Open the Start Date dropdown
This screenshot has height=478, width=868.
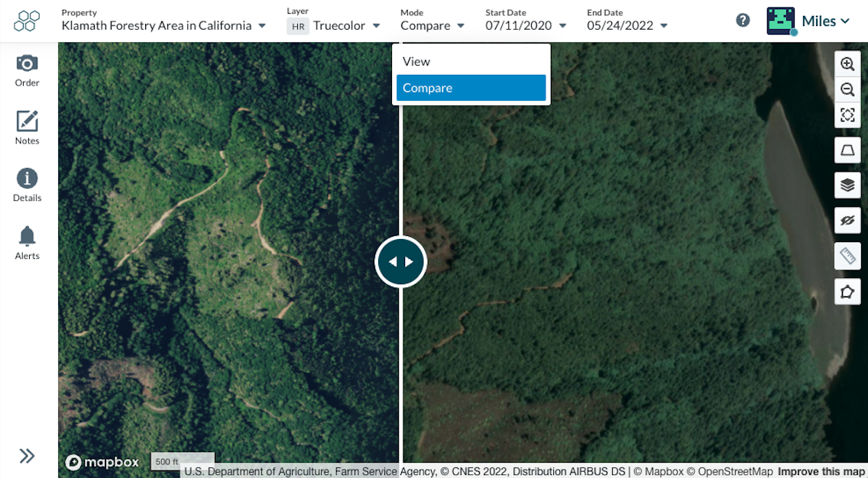point(526,24)
